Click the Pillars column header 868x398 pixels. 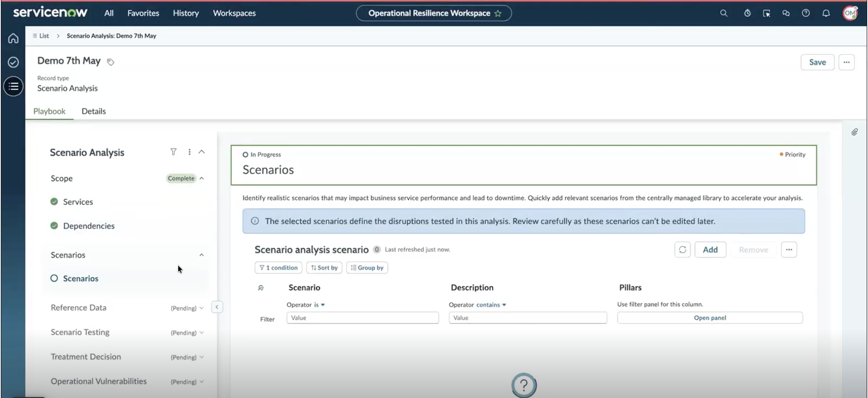click(630, 287)
